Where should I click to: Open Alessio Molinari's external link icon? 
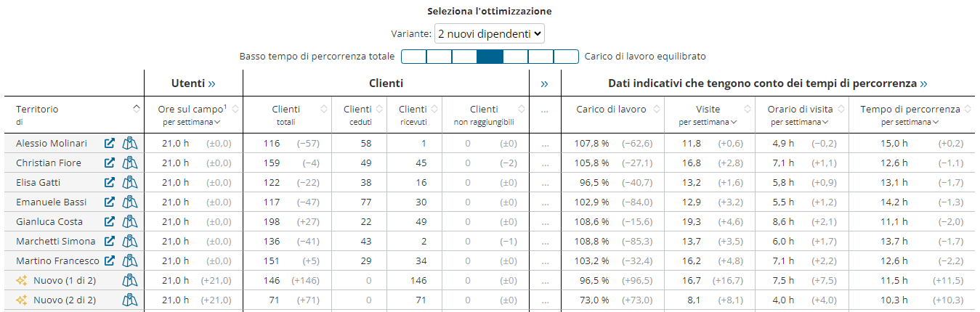[110, 144]
